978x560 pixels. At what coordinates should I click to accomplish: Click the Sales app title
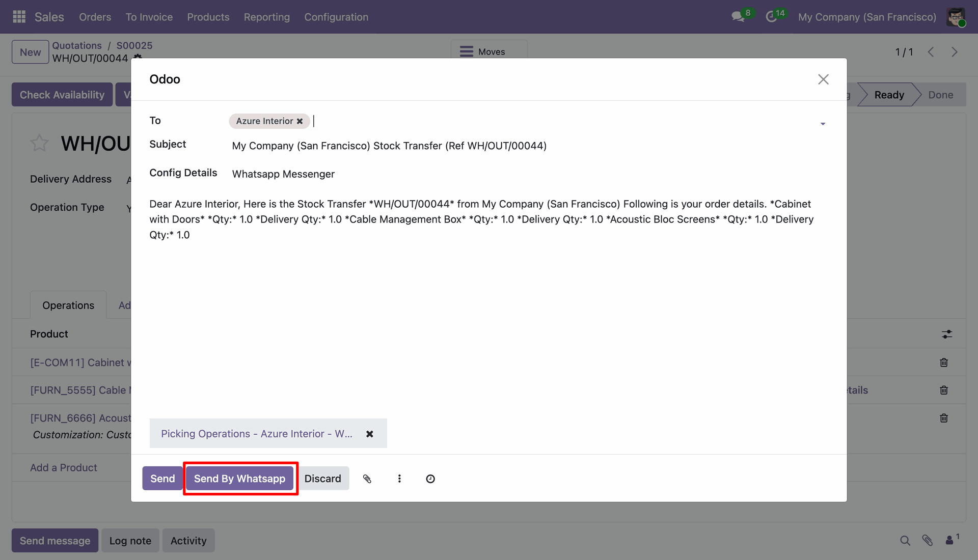click(x=49, y=17)
